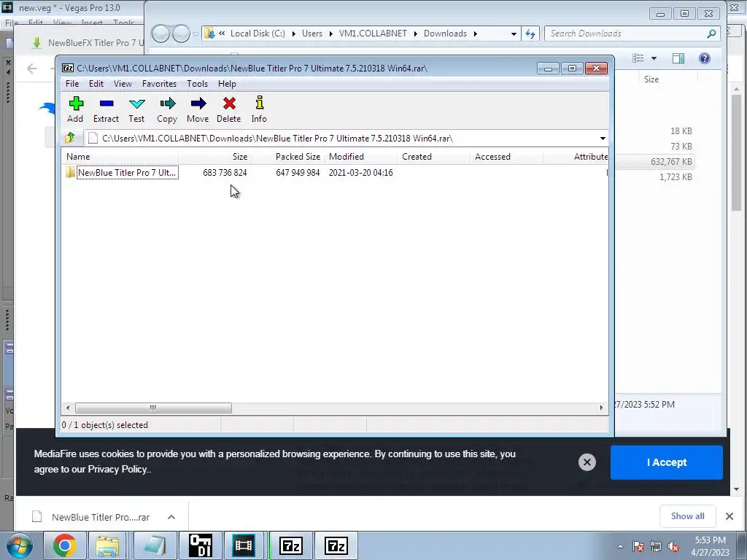Close the Chrome downloads bar

[x=729, y=516]
